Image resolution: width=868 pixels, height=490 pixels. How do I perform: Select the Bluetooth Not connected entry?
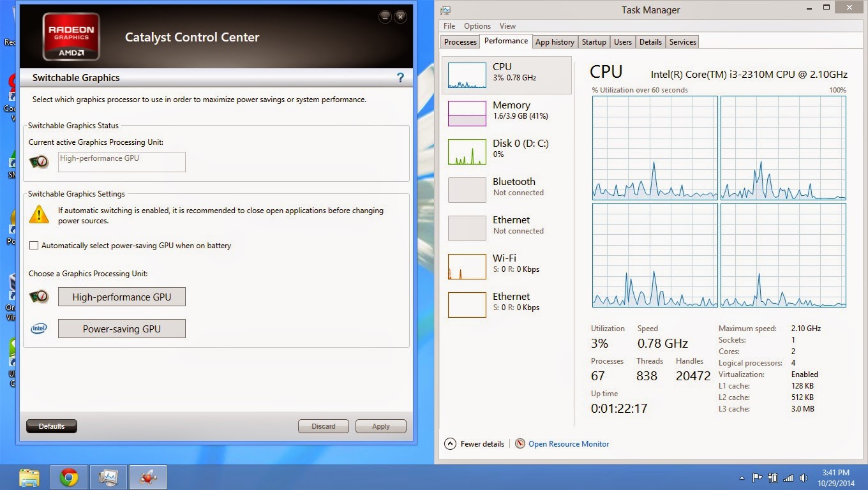click(507, 189)
